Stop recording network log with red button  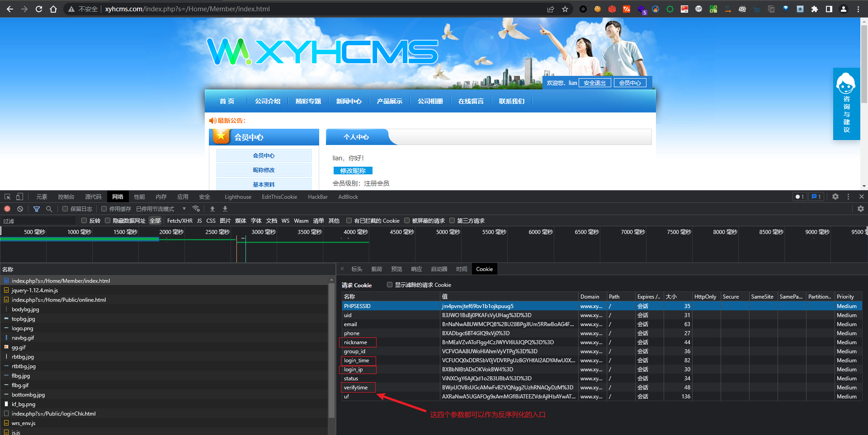(7, 209)
